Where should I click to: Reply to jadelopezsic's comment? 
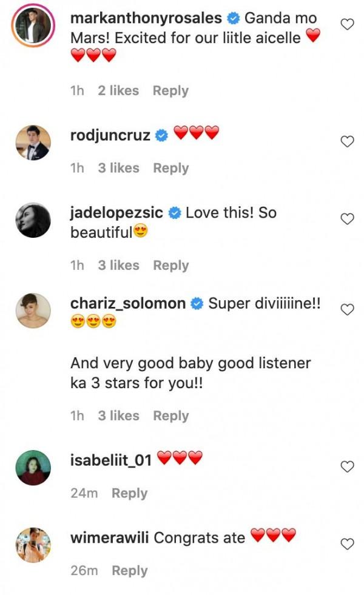click(x=170, y=265)
